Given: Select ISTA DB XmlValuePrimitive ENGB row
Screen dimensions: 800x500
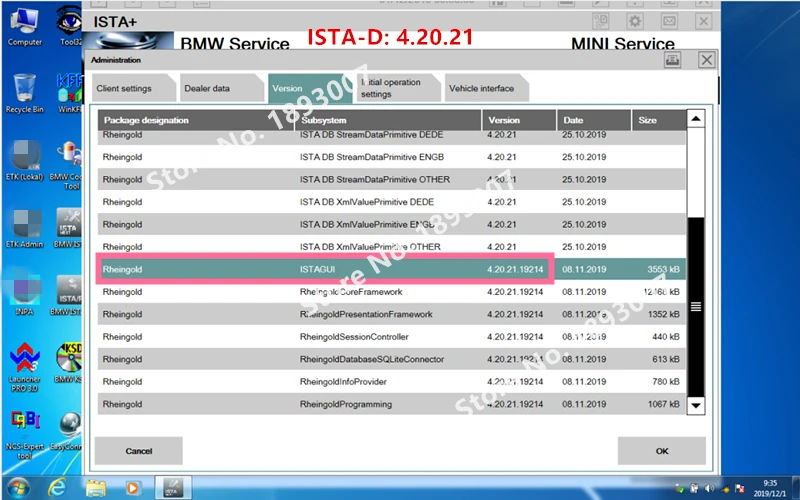Looking at the screenshot, I should [x=392, y=224].
